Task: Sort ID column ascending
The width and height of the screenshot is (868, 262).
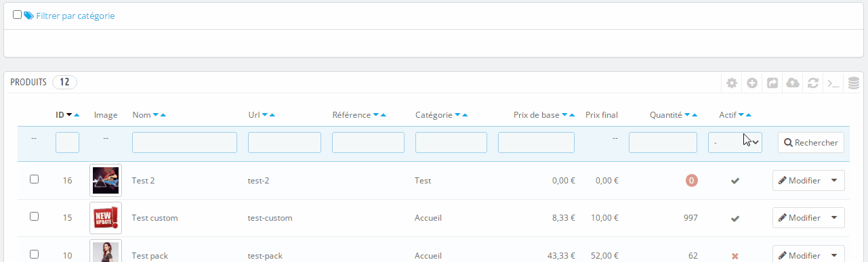Action: click(77, 115)
